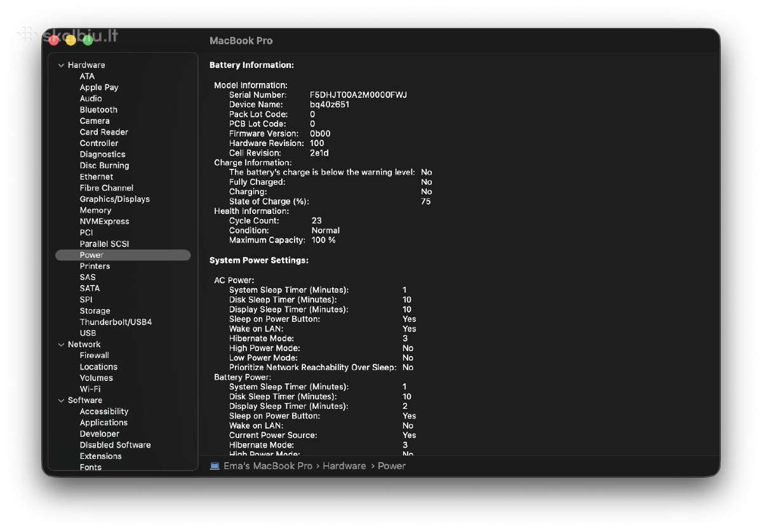762x532 pixels.
Task: Click the device name bq40z651
Action: [330, 105]
